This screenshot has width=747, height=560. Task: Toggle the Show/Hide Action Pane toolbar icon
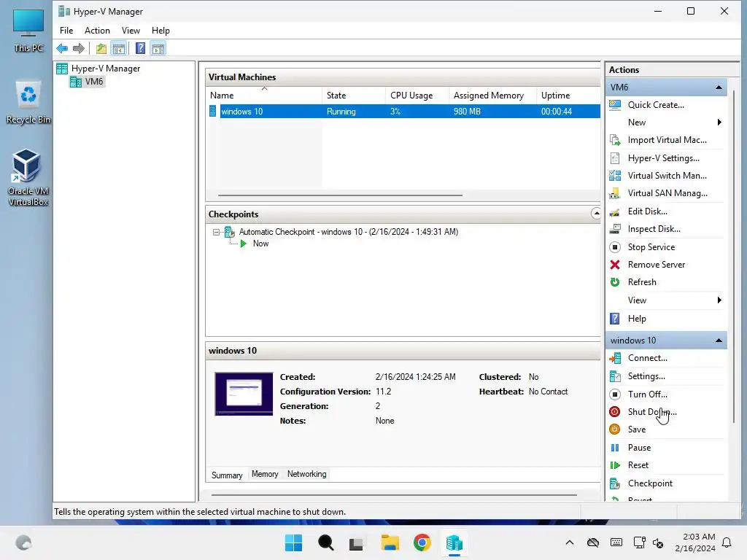point(158,48)
